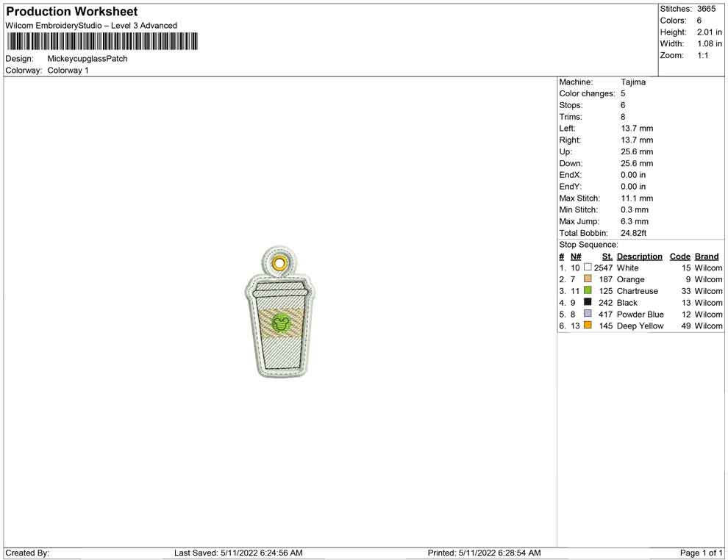
Task: Click the stitch count '417' in Powder Blue row
Action: point(605,314)
